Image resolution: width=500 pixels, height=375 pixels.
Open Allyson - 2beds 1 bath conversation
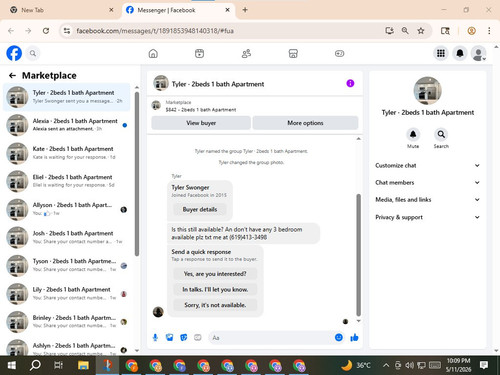67,209
